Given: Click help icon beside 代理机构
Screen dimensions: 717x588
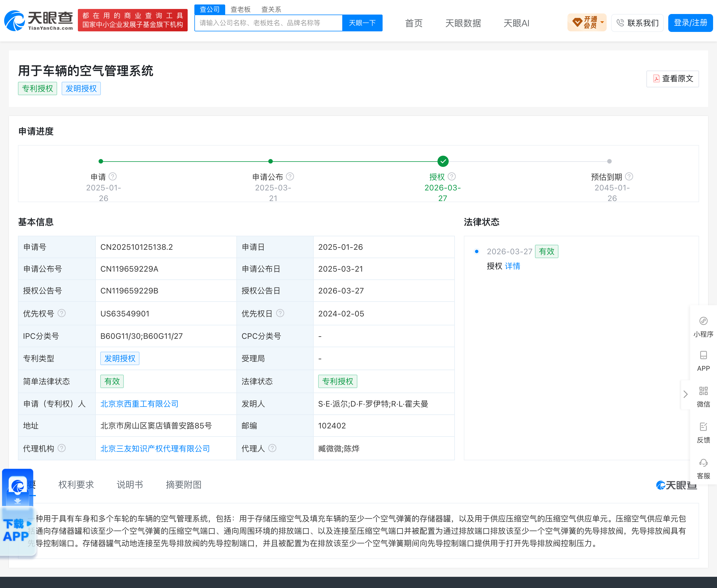Looking at the screenshot, I should point(62,448).
